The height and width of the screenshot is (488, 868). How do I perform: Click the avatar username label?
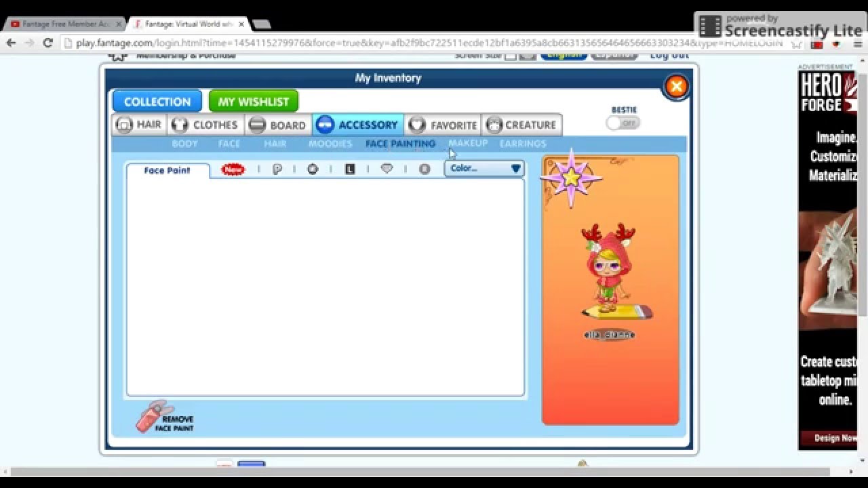tap(610, 335)
